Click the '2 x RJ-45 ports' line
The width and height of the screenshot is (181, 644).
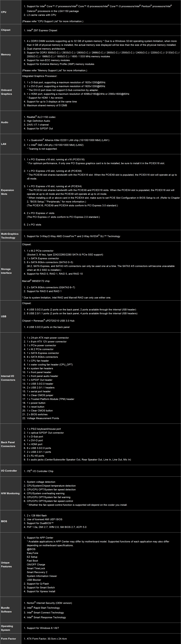click(36, 456)
